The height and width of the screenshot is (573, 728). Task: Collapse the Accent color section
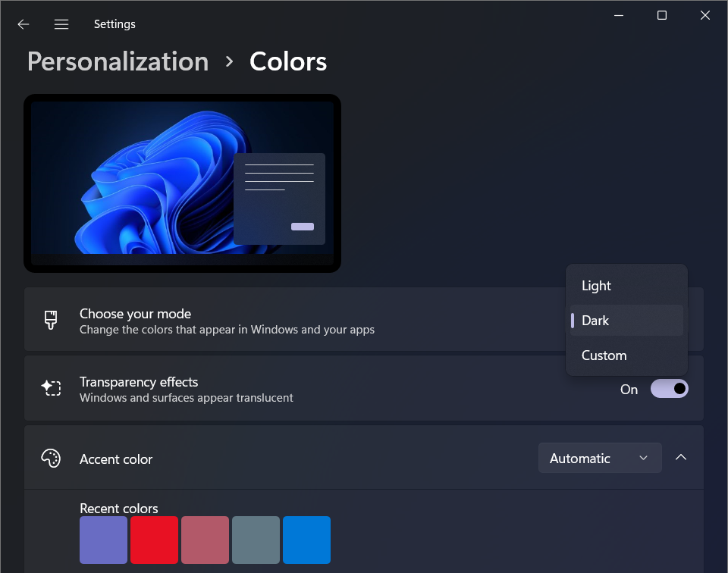pos(680,457)
